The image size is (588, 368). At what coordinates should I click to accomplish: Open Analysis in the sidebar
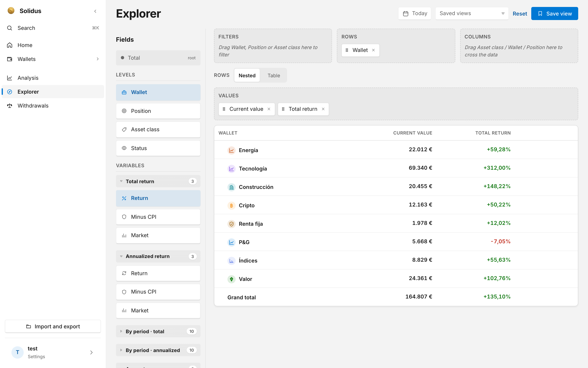tap(53, 78)
